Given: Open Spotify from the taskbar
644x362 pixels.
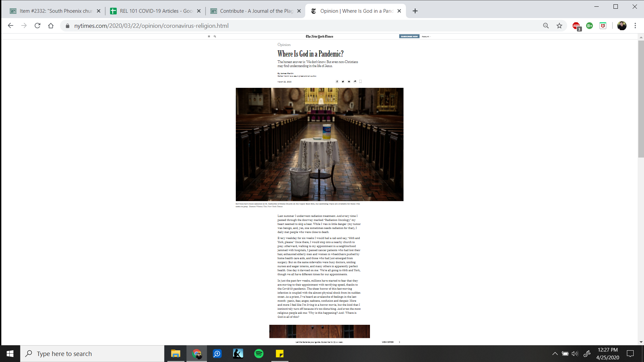Looking at the screenshot, I should click(259, 354).
